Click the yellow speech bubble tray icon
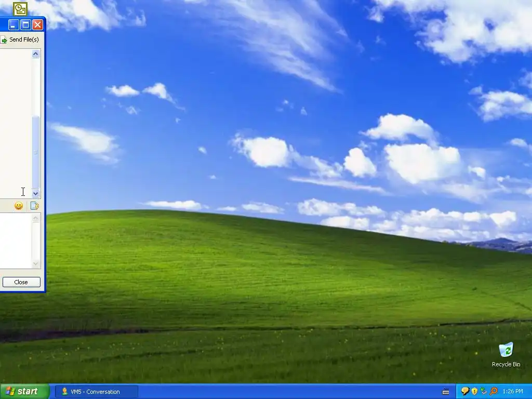Image resolution: width=532 pixels, height=399 pixels. (465, 392)
